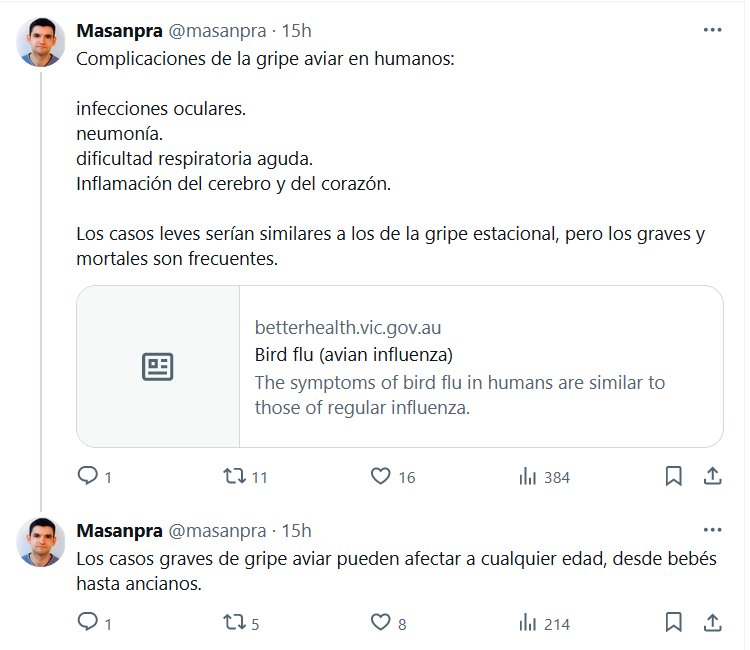Share the first tweet via share icon
750x650 pixels.
[x=713, y=477]
